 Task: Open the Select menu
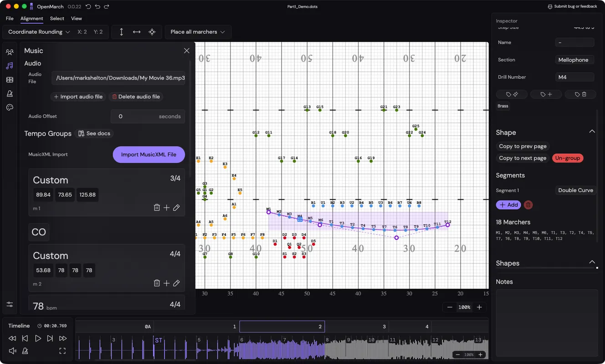click(x=57, y=19)
